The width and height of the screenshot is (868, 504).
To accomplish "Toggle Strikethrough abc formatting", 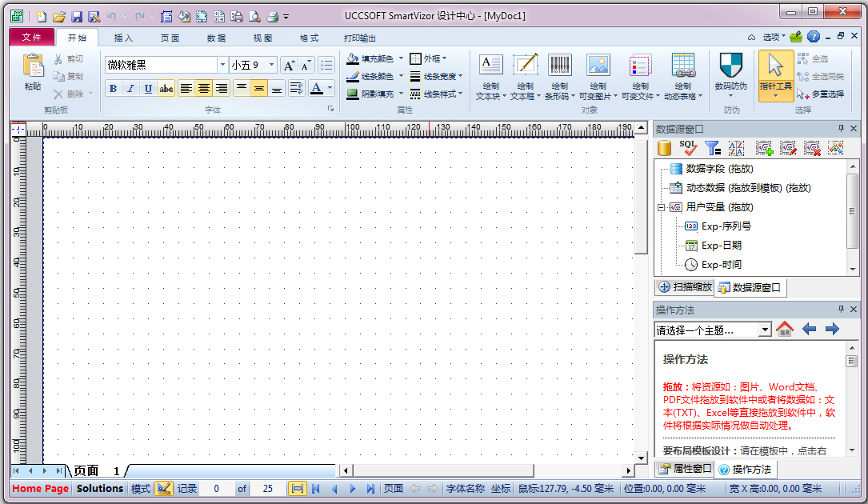I will [166, 89].
